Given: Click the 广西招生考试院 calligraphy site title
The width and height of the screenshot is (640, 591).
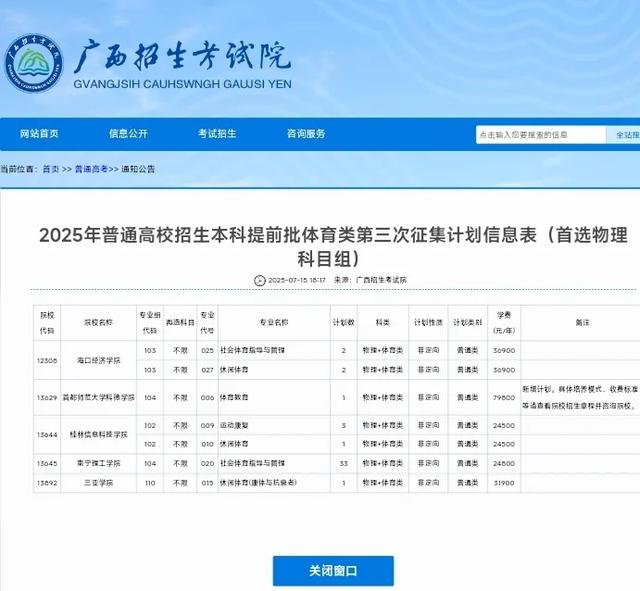Looking at the screenshot, I should [x=182, y=56].
